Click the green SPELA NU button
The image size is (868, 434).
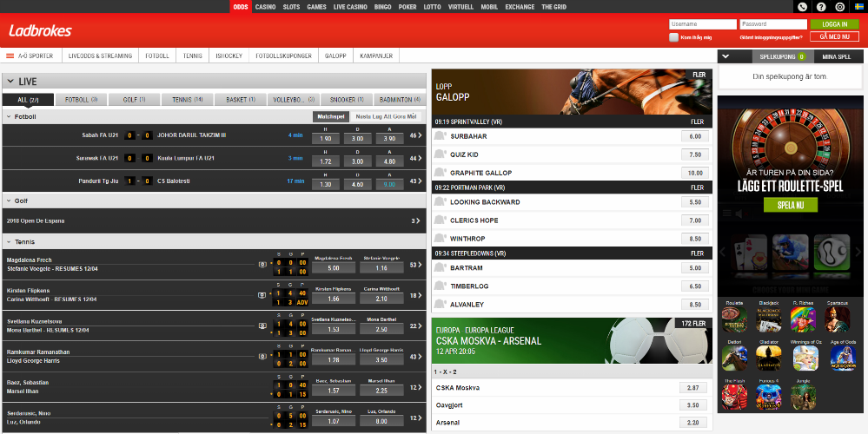tap(791, 205)
